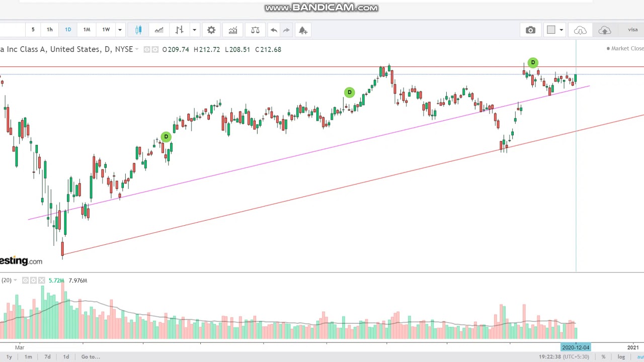Click the volume average value 7.976M
The height and width of the screenshot is (362, 644).
point(78,281)
